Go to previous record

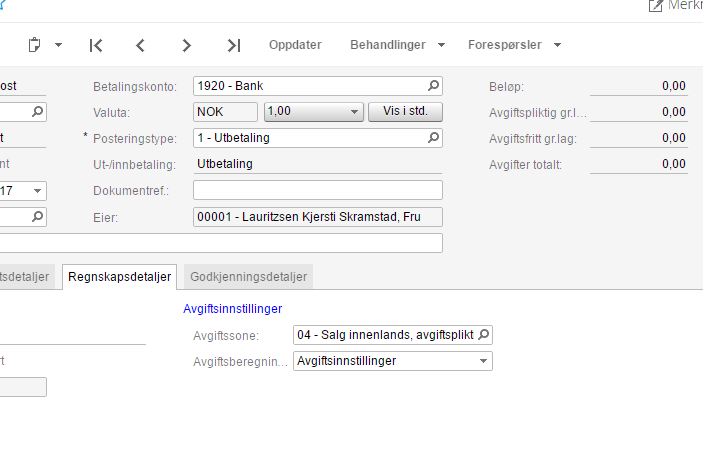[141, 45]
